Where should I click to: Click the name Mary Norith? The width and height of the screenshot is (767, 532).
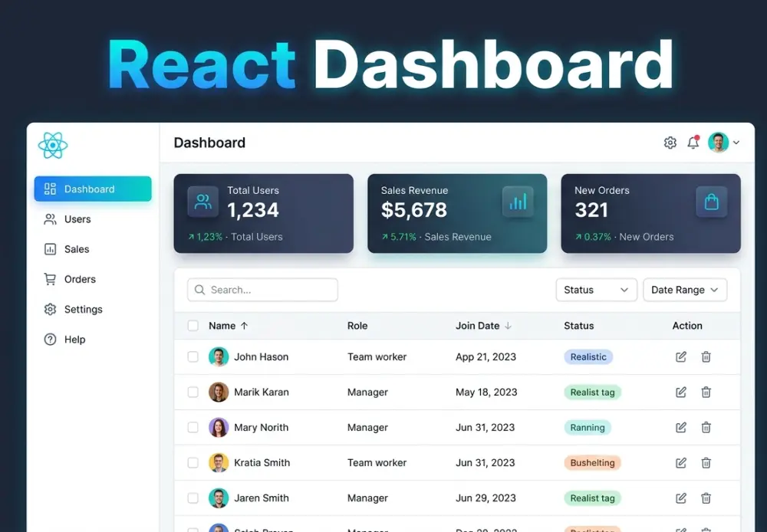pyautogui.click(x=262, y=427)
